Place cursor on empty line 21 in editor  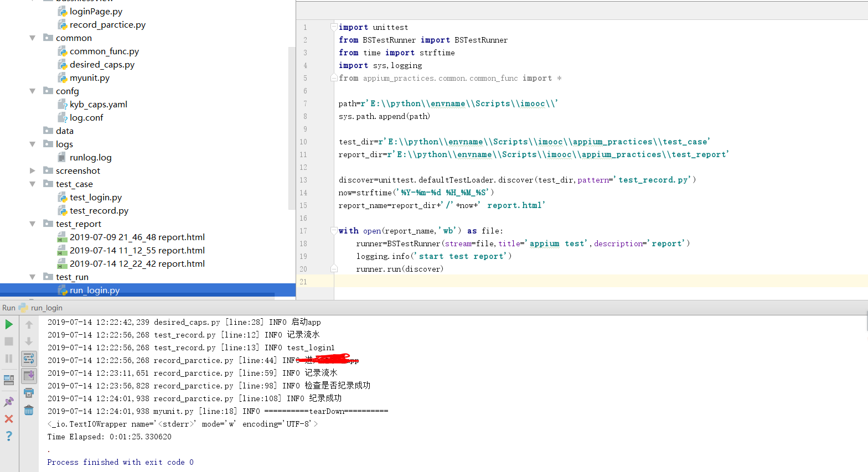pyautogui.click(x=601, y=282)
